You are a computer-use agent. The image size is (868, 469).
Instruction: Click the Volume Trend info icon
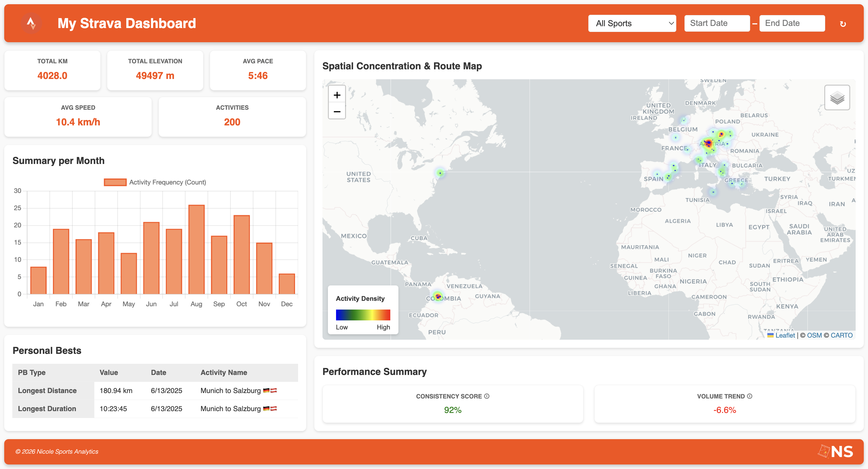[x=750, y=396]
